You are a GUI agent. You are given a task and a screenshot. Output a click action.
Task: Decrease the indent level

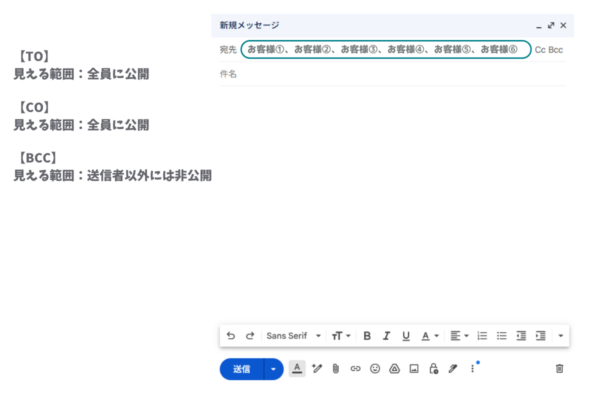[521, 336]
